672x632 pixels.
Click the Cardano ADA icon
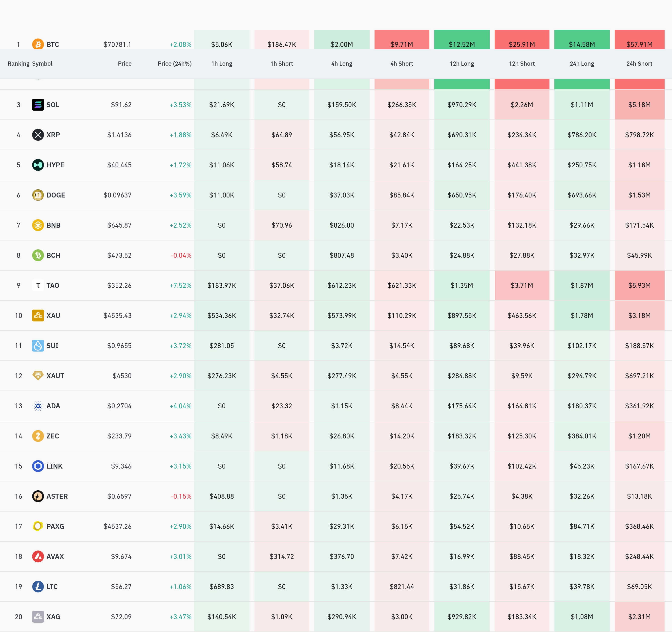(x=38, y=406)
